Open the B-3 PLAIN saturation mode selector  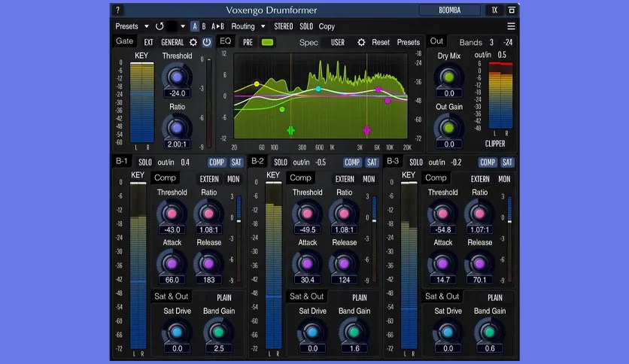[495, 298]
